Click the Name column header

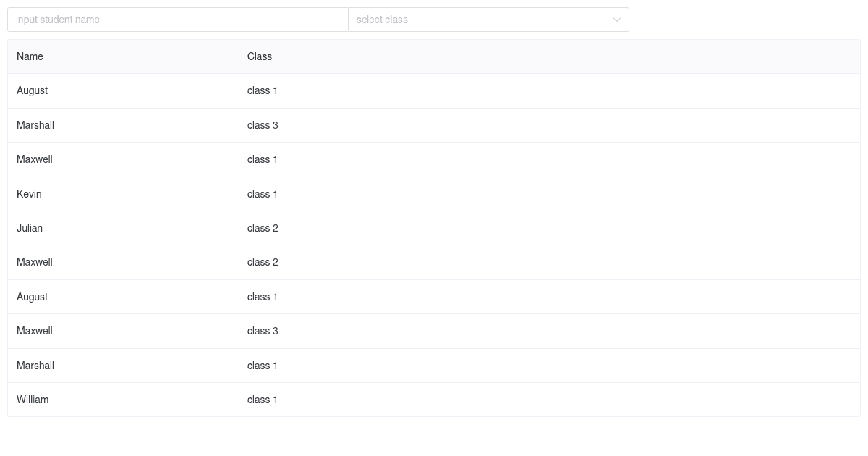[30, 56]
